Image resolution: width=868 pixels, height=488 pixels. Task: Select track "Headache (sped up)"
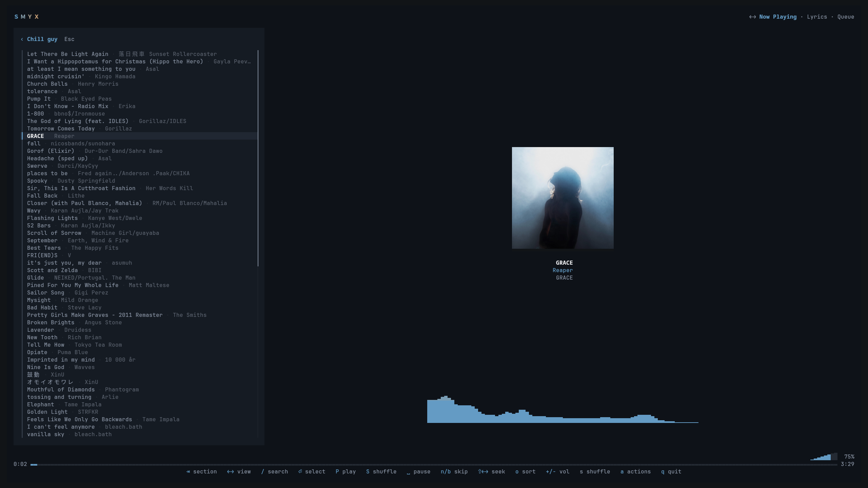coord(140,159)
